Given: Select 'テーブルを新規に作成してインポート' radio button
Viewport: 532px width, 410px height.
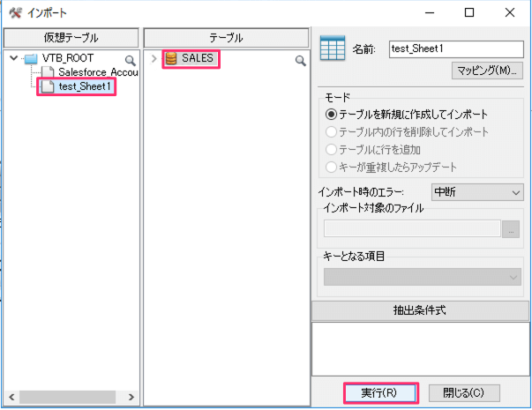Looking at the screenshot, I should tap(331, 115).
